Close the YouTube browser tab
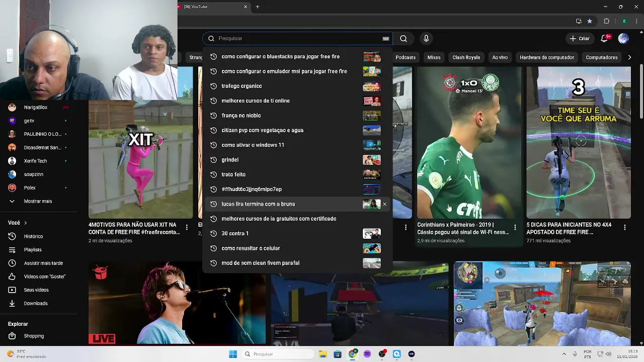Screen dimensions: 644x362 pyautogui.click(x=246, y=7)
